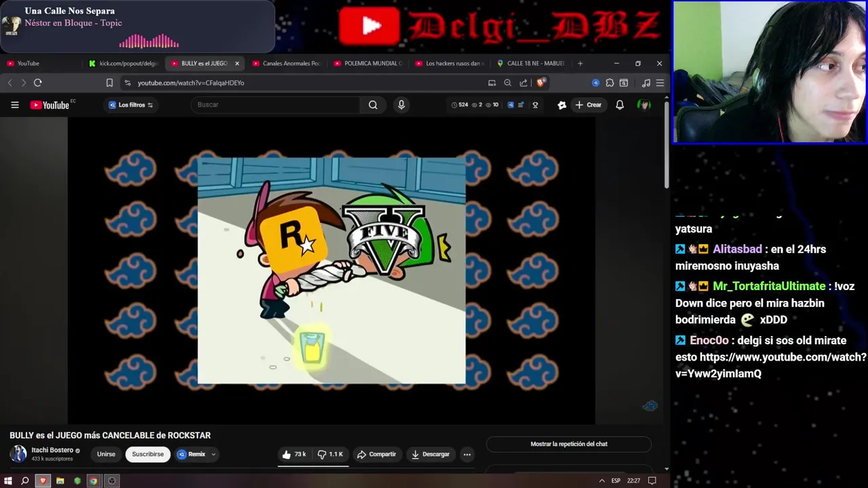The width and height of the screenshot is (868, 488).
Task: Open File Explorer from taskbar
Action: tap(60, 481)
